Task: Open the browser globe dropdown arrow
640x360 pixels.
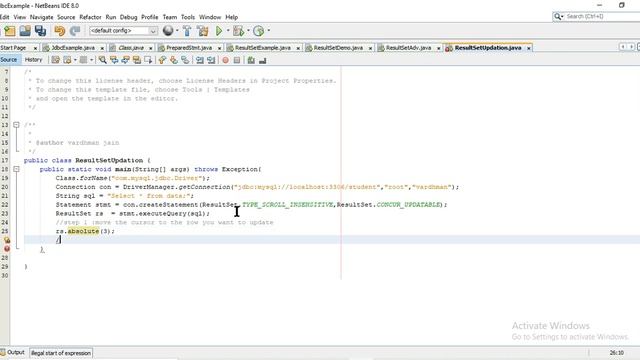Action: 177,31
